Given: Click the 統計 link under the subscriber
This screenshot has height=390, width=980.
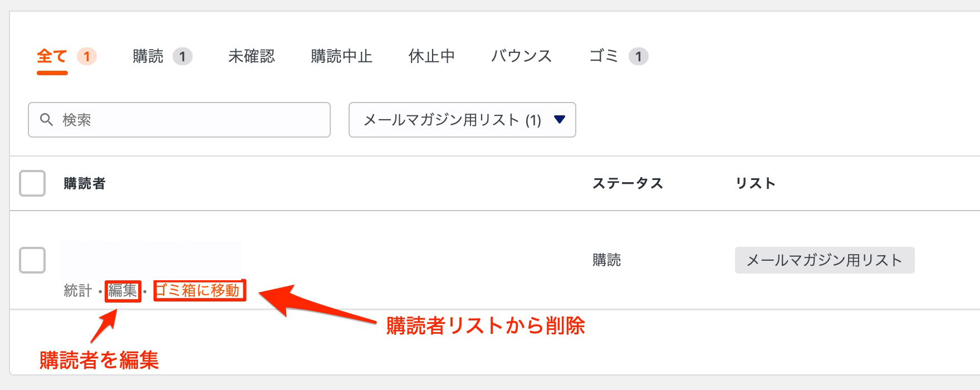Looking at the screenshot, I should tap(78, 291).
